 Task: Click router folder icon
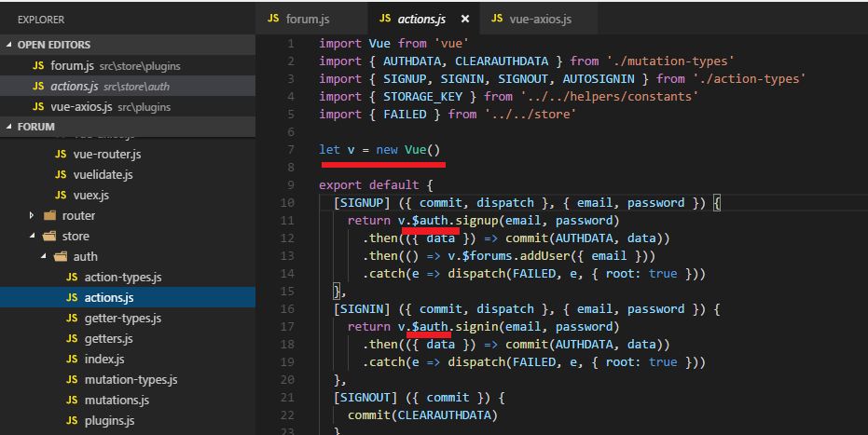[49, 215]
